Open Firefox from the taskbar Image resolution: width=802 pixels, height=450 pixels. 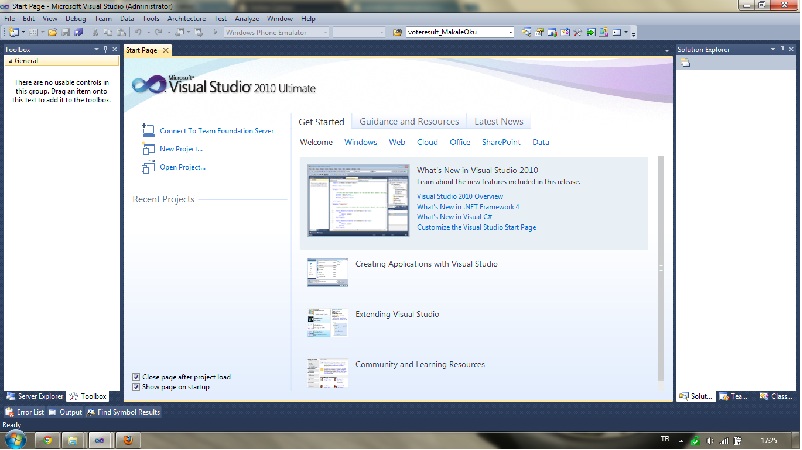pyautogui.click(x=128, y=440)
